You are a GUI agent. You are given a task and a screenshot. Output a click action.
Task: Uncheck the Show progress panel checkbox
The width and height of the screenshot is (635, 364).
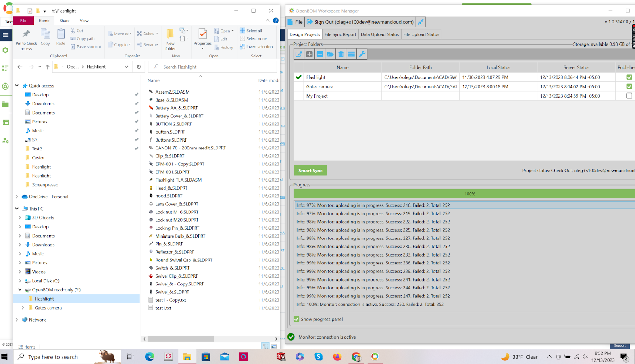[x=296, y=319]
